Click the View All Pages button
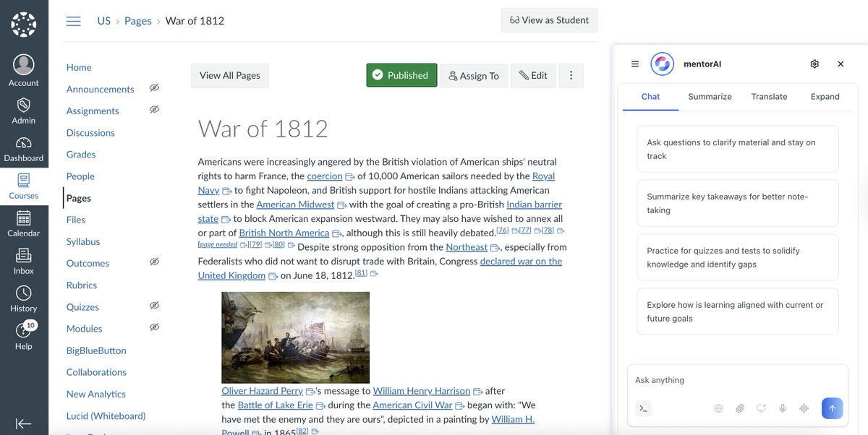The height and width of the screenshot is (435, 868). pyautogui.click(x=230, y=75)
